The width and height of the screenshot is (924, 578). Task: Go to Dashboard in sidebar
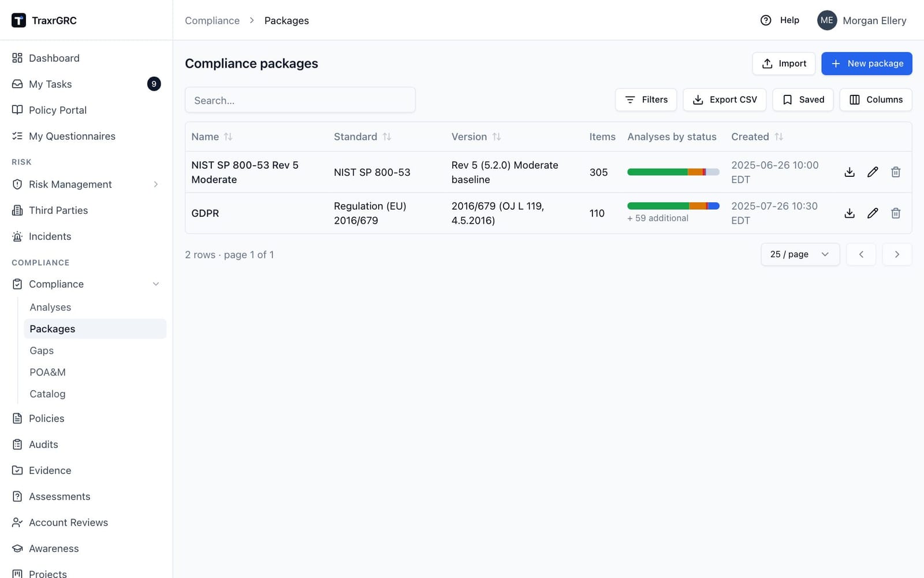coord(86,58)
